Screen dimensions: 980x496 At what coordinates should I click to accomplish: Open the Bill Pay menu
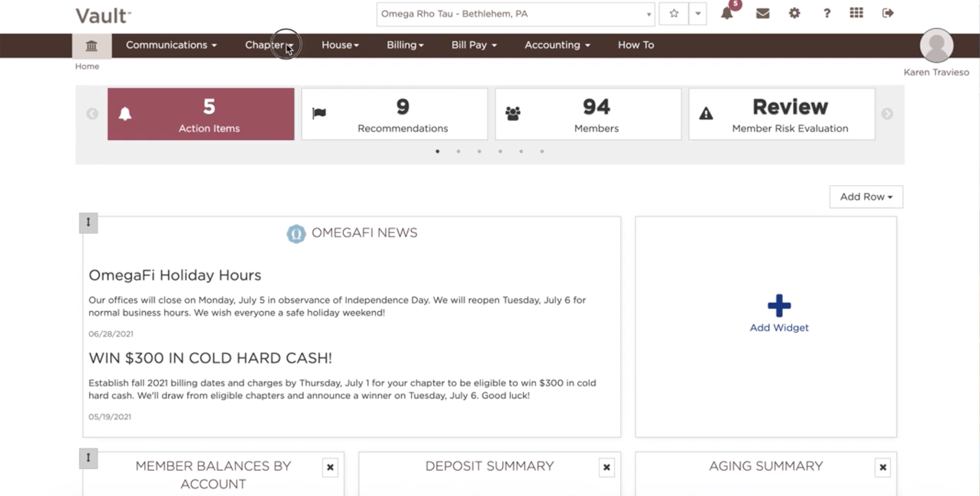click(474, 45)
